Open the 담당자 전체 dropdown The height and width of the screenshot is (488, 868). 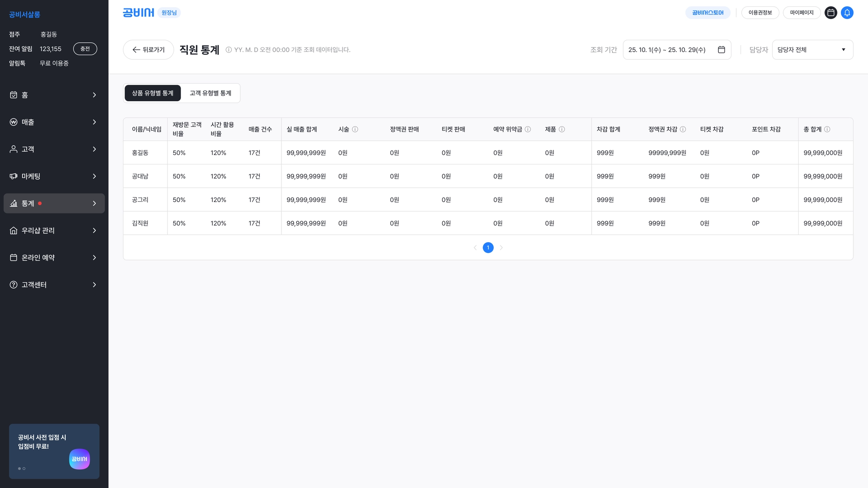pos(812,50)
